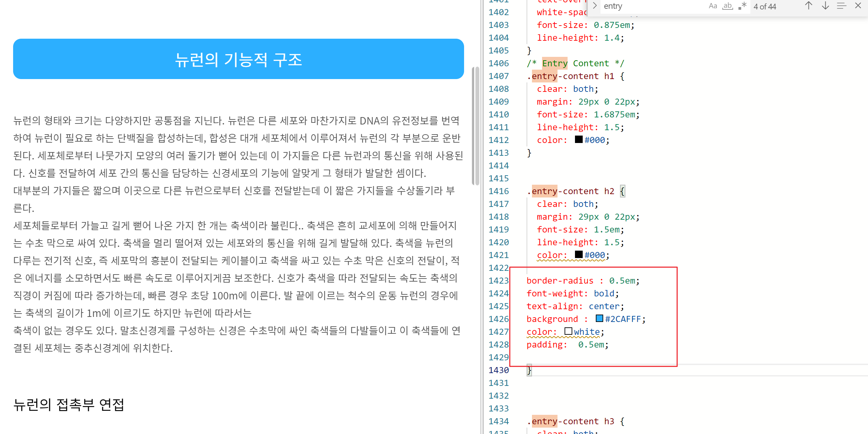Expand the Replace field chevron

click(x=595, y=6)
